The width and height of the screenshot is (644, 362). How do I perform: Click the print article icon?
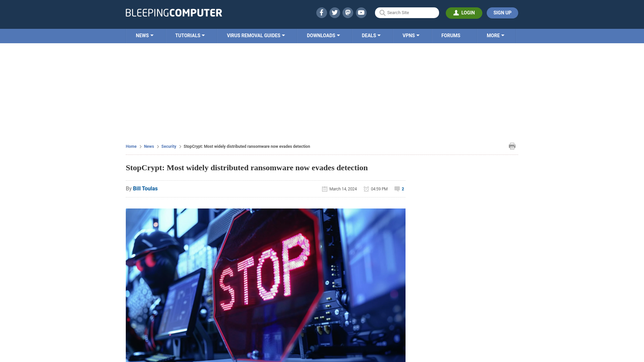[x=512, y=146]
